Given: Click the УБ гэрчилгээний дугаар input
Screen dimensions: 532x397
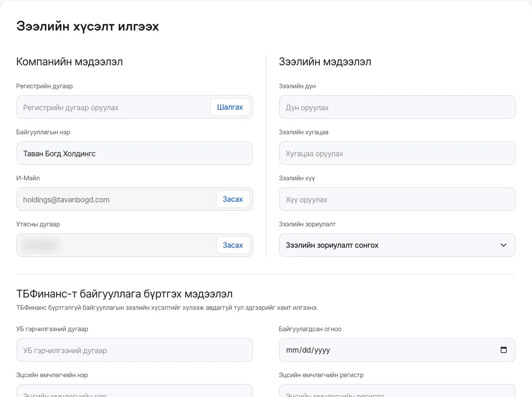Looking at the screenshot, I should (x=135, y=350).
